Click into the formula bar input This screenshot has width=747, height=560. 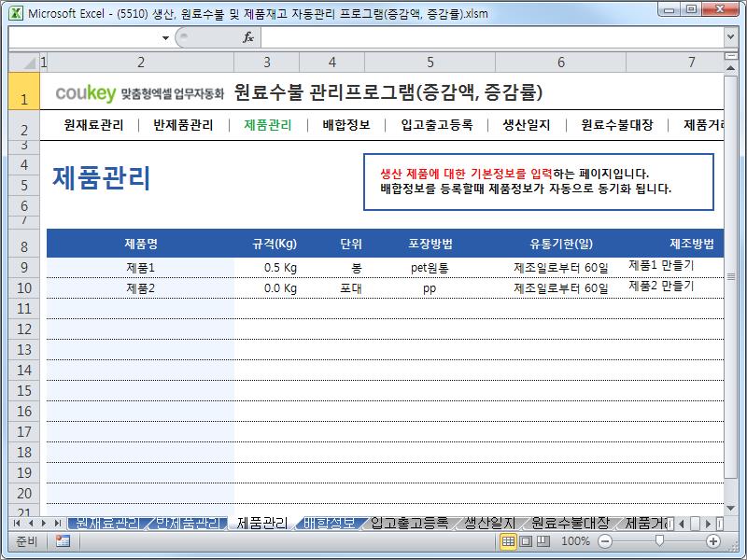tap(492, 37)
